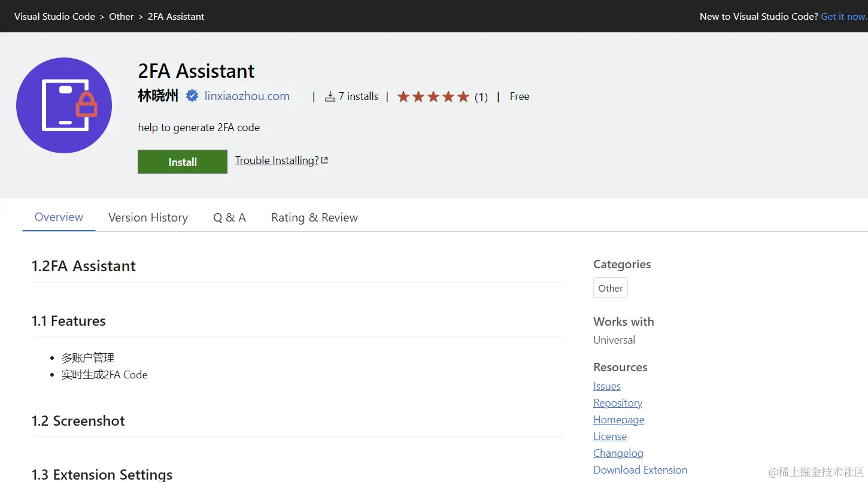Open the Changelog link
This screenshot has width=868, height=482.
coord(618,453)
